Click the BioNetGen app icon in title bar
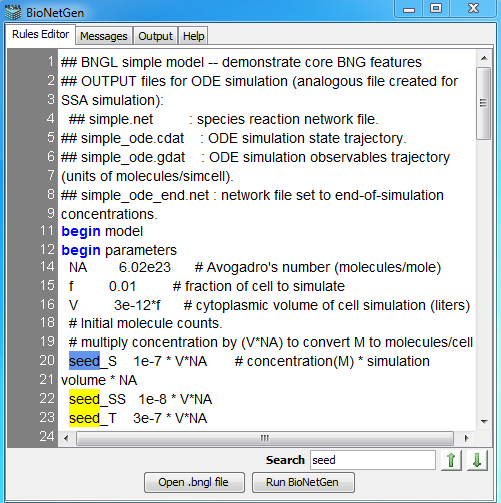 (13, 12)
